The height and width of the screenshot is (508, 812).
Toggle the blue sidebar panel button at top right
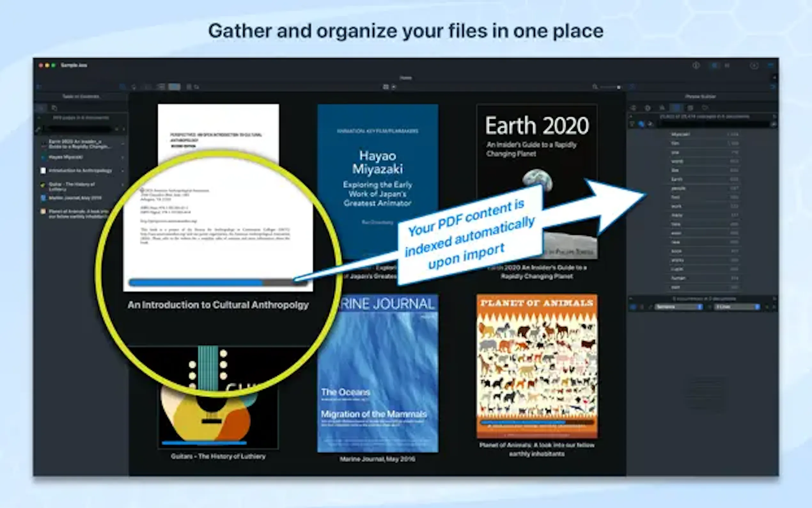(x=771, y=66)
